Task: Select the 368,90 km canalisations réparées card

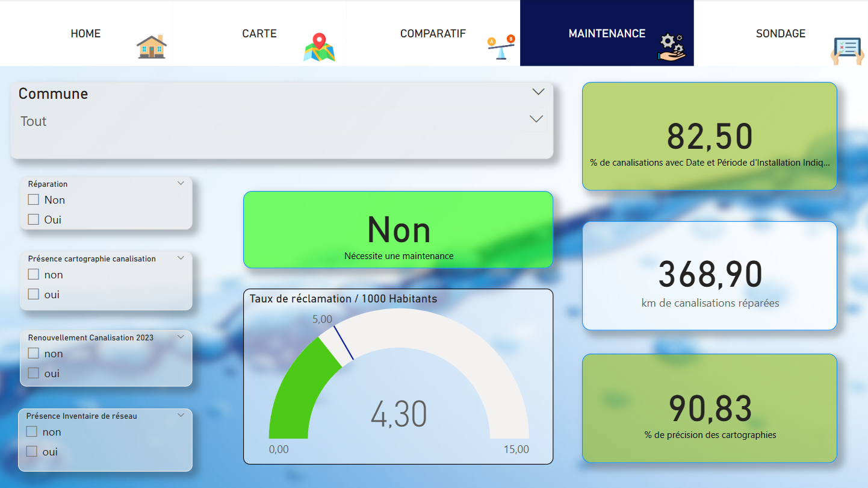Action: pos(710,276)
